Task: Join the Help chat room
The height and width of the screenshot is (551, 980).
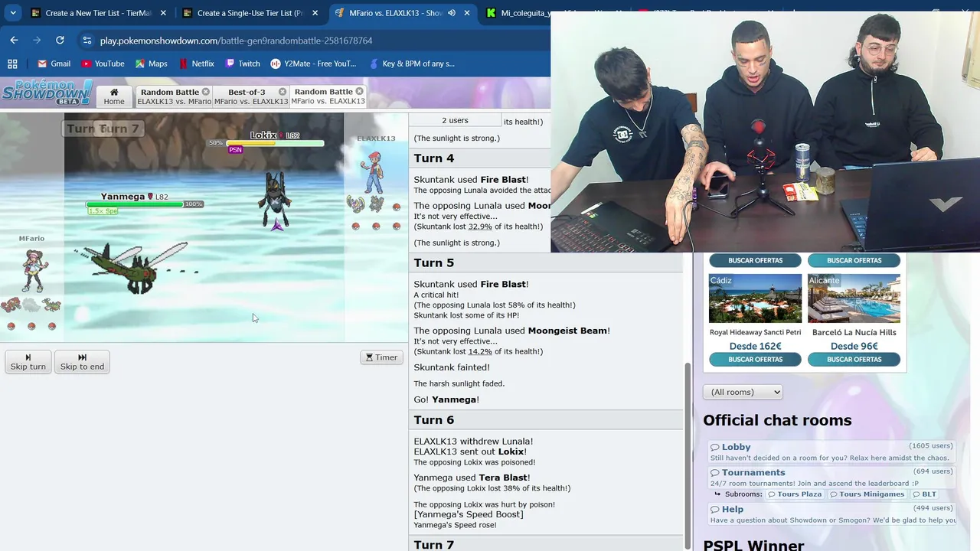Action: click(x=831, y=514)
